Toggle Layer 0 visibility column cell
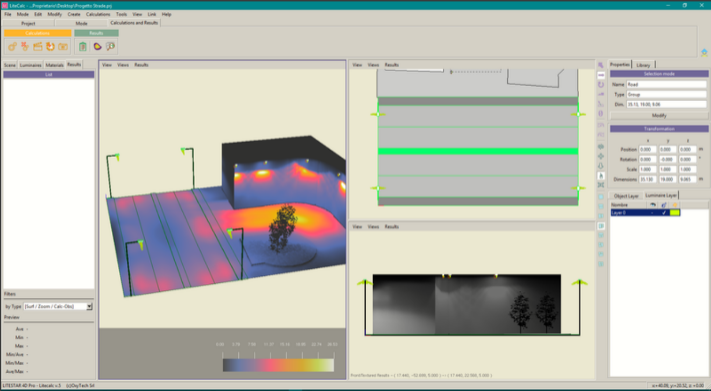The width and height of the screenshot is (711, 391). pyautogui.click(x=653, y=213)
